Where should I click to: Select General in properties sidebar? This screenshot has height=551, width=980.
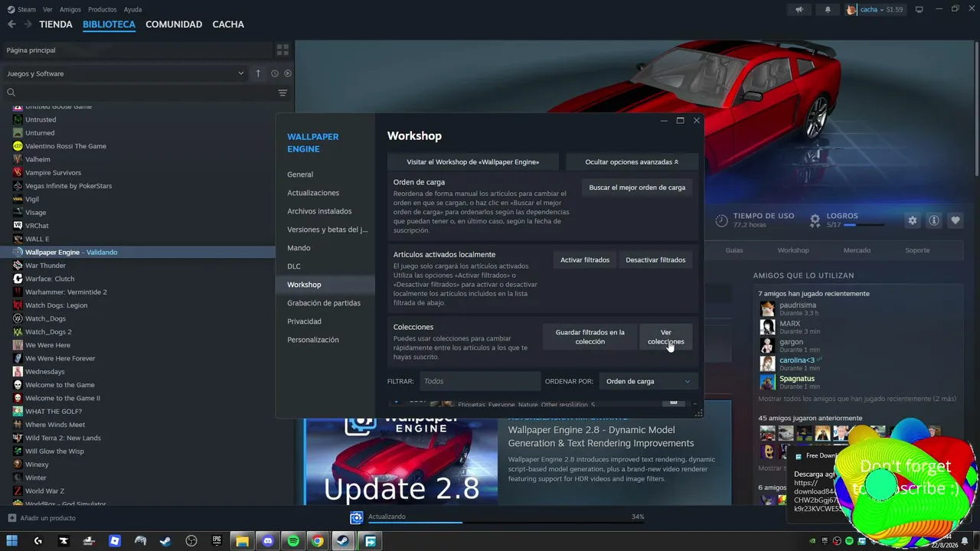[x=325, y=174]
